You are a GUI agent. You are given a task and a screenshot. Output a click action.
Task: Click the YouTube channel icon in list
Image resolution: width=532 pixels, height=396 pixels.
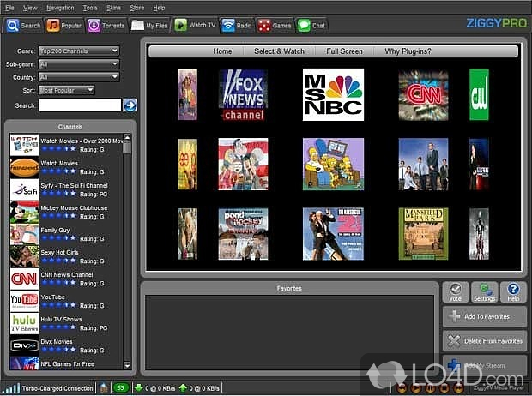(22, 301)
